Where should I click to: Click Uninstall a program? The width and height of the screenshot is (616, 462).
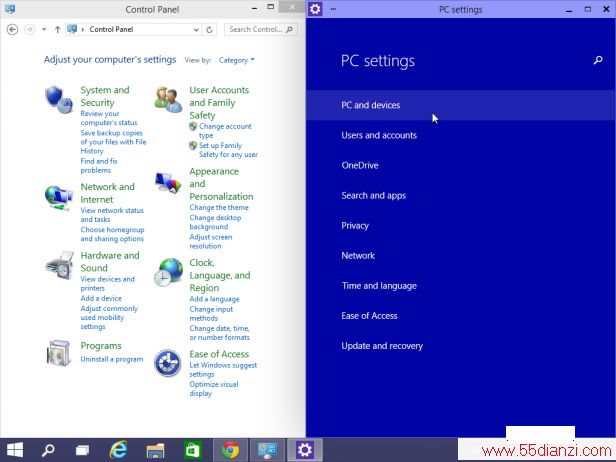(x=112, y=359)
